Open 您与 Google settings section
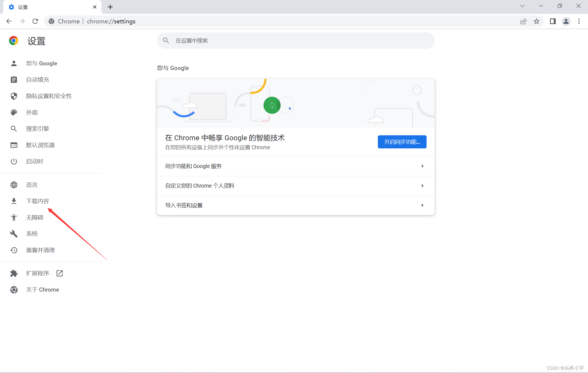This screenshot has height=373, width=588. pos(42,63)
